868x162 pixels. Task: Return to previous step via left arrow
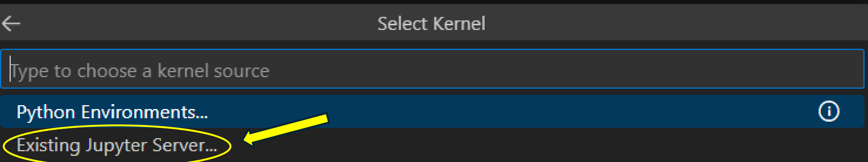[x=11, y=23]
